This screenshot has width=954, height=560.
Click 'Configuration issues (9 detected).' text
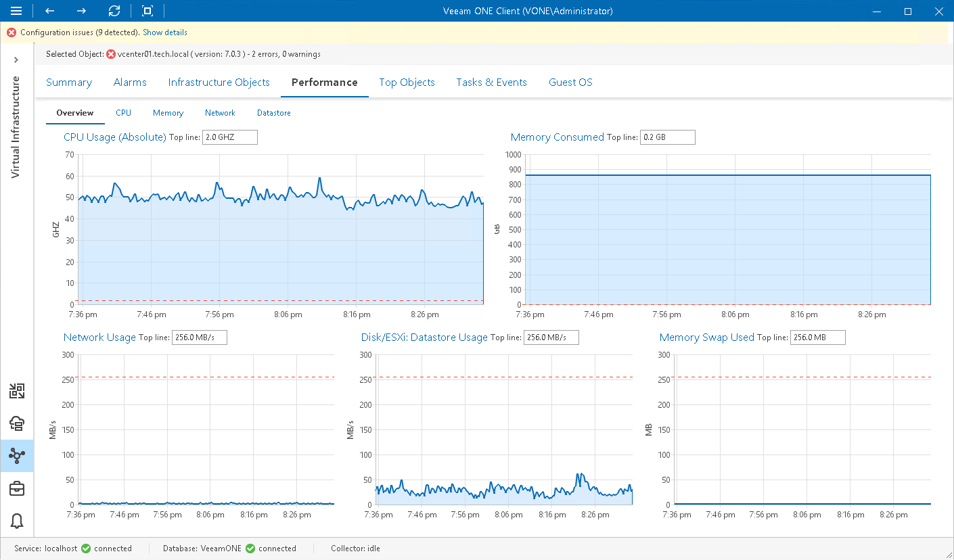click(x=81, y=32)
